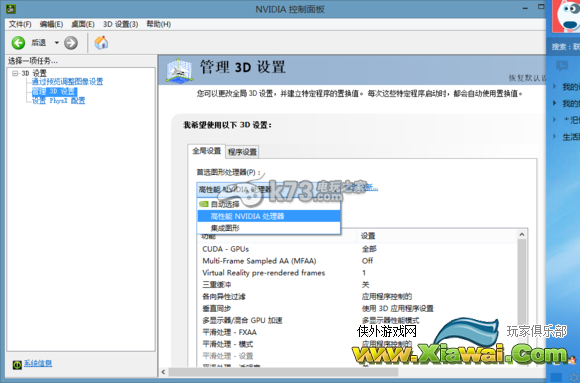The height and width of the screenshot is (383, 580).
Task: Click the NVIDIA logo in the title bar
Action: point(10,9)
